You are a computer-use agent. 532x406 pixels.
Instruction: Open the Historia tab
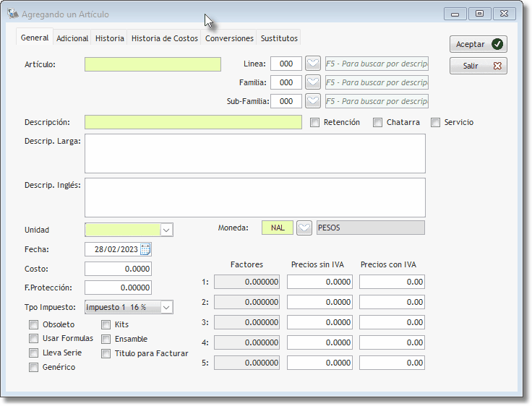110,38
